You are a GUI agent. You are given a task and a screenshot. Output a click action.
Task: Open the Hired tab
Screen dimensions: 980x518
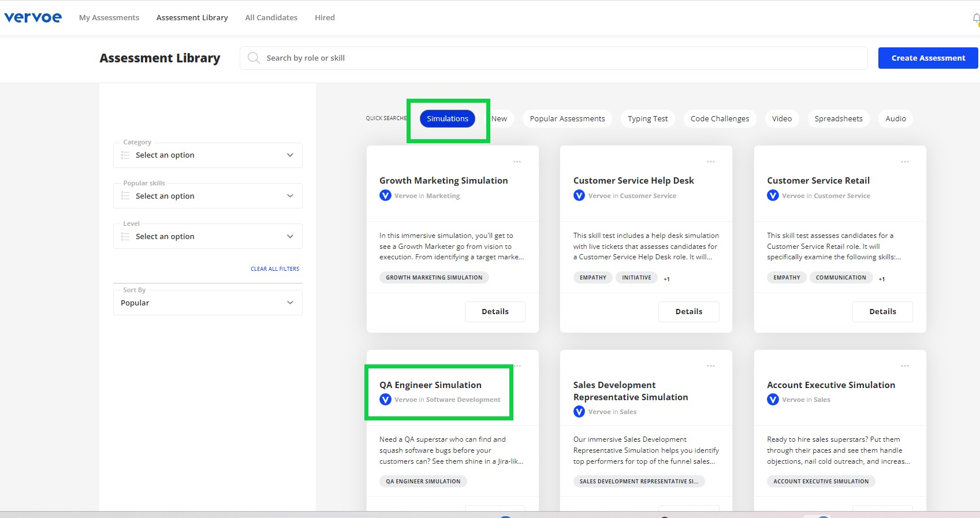[x=325, y=18]
